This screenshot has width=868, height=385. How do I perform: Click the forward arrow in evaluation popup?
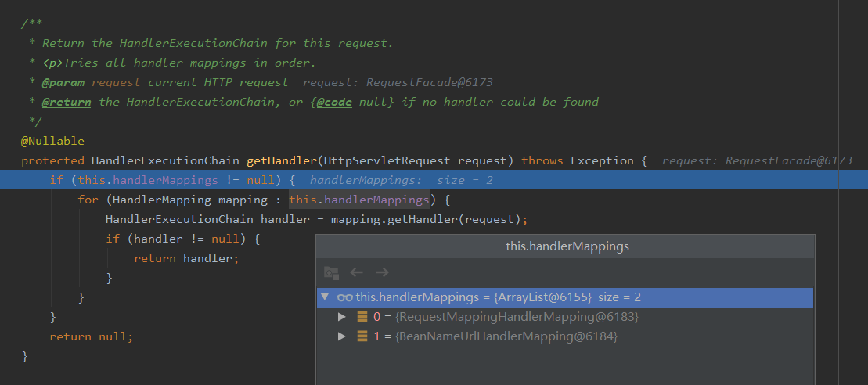382,272
